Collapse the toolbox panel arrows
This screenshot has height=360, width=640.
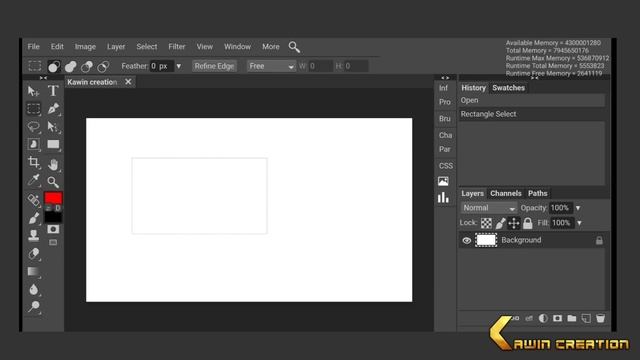pyautogui.click(x=43, y=78)
